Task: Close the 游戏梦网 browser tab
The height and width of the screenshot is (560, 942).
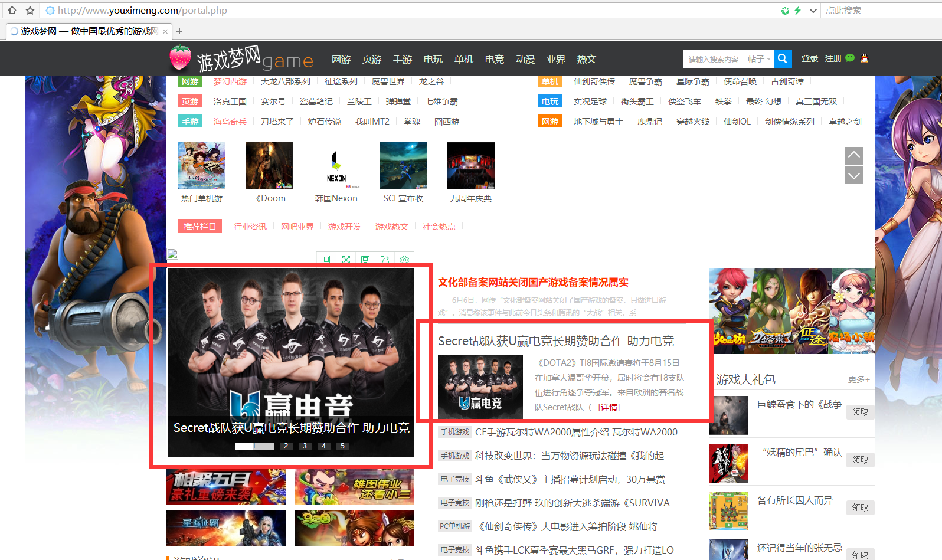Action: 165,31
